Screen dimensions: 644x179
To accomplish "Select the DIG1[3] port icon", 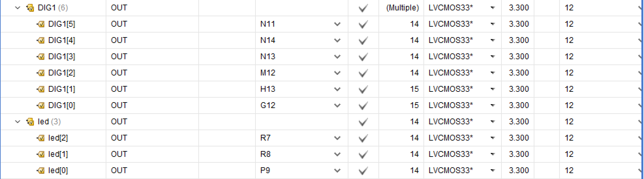I will tap(40, 57).
